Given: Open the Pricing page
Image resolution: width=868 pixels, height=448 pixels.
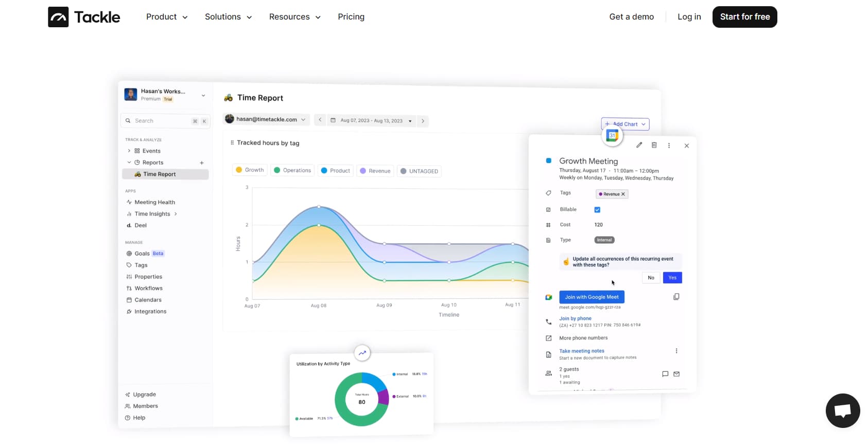Looking at the screenshot, I should pyautogui.click(x=351, y=17).
